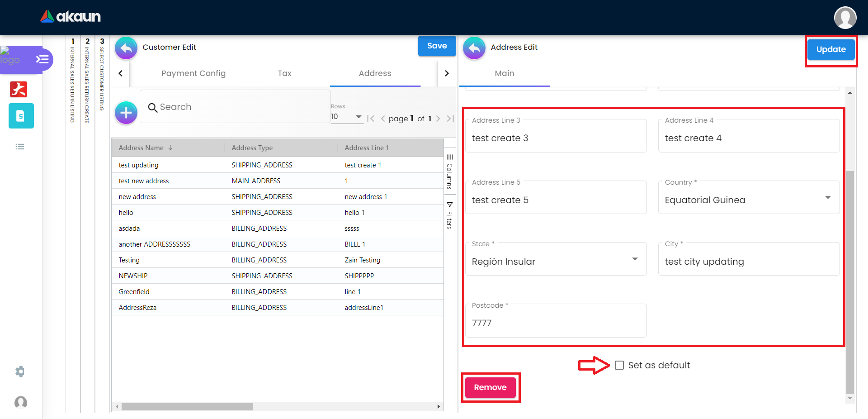Switch to the Tax tab

[284, 73]
